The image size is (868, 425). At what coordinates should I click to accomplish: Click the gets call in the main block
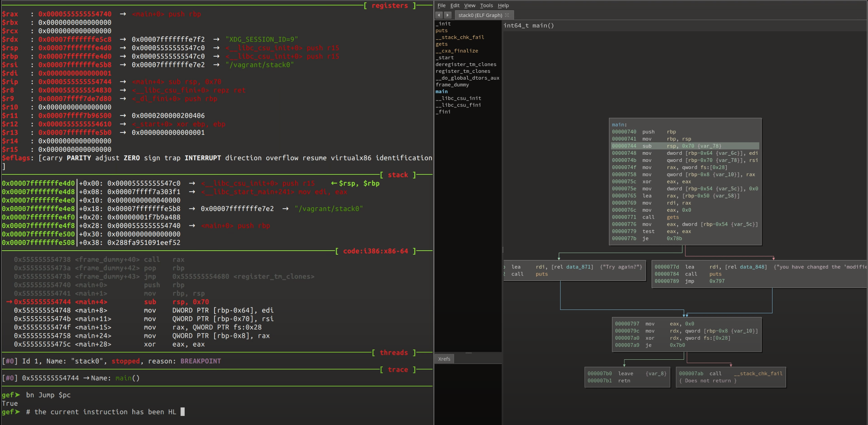tap(672, 217)
